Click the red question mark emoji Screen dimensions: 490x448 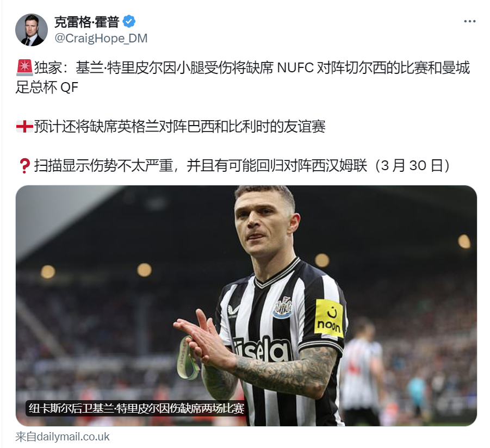pos(24,166)
